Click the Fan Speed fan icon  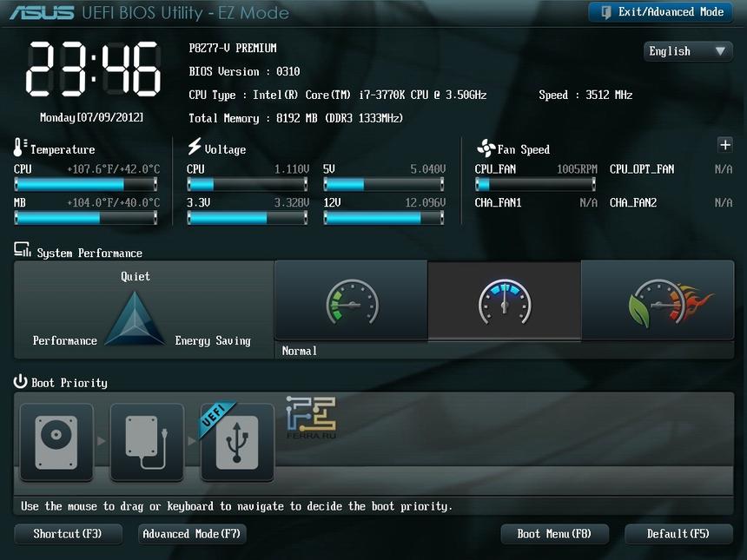coord(485,148)
